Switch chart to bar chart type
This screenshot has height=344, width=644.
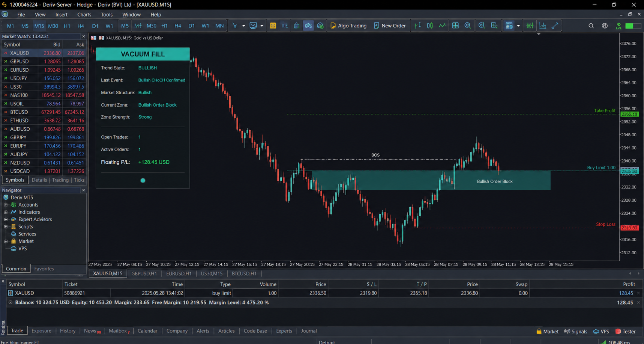417,26
